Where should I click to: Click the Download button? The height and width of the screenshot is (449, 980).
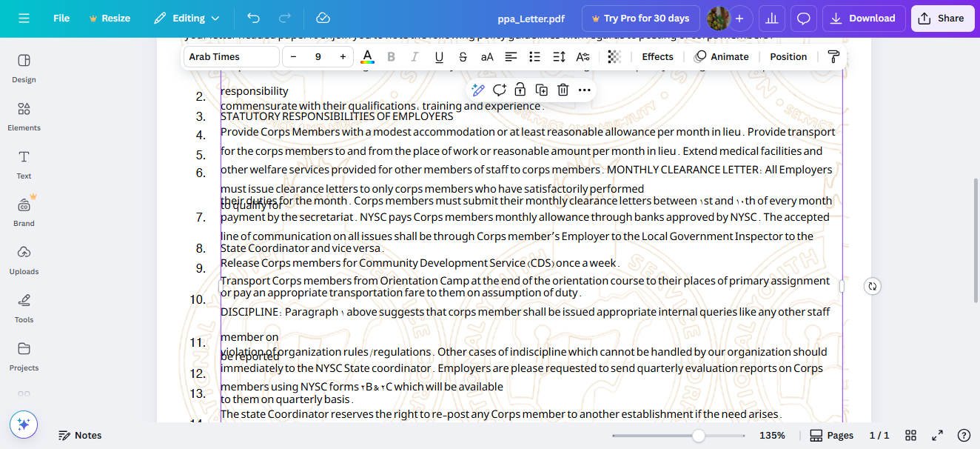(863, 19)
